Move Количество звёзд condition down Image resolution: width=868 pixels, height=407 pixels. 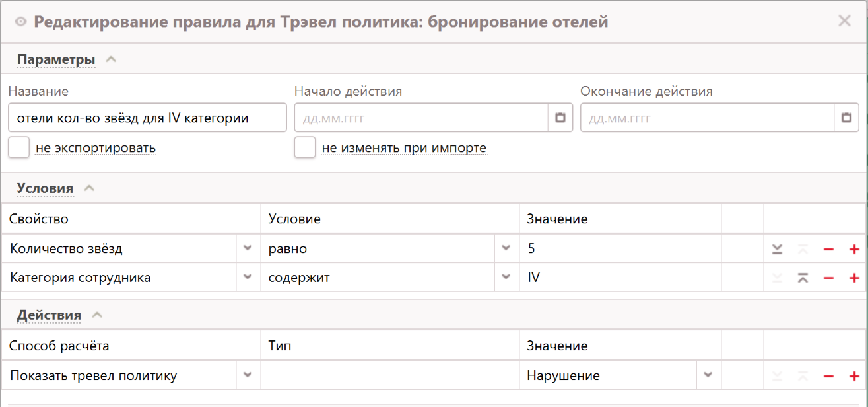pyautogui.click(x=778, y=249)
